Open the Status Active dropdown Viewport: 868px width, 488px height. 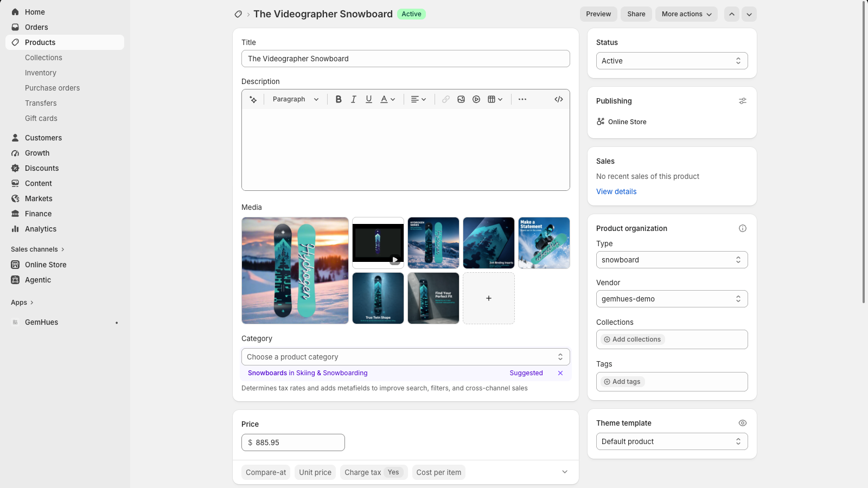[x=672, y=61]
